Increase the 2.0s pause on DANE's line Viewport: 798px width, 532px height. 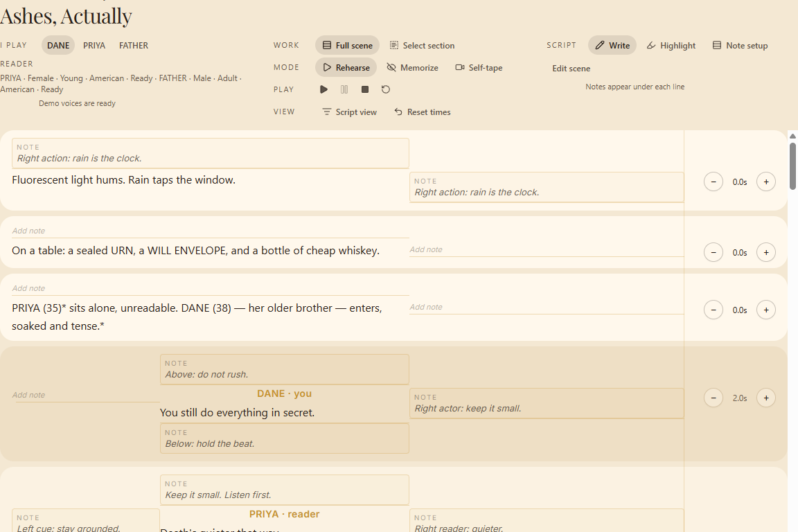tap(766, 398)
